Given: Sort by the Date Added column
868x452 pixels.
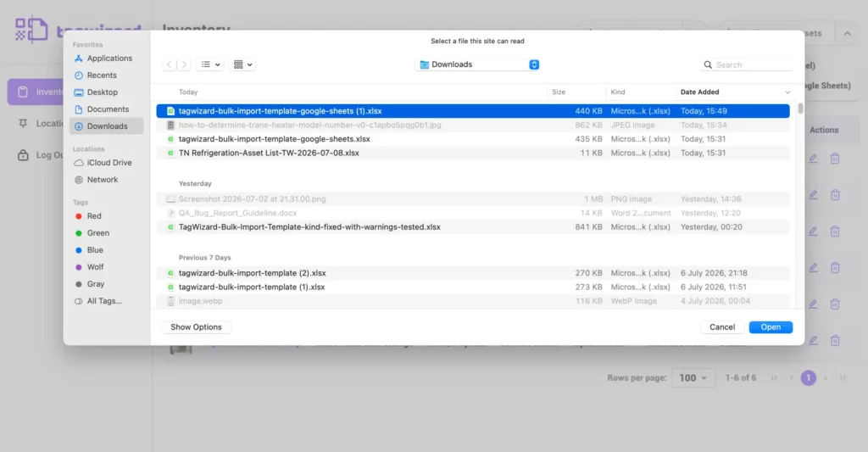Looking at the screenshot, I should pyautogui.click(x=699, y=92).
